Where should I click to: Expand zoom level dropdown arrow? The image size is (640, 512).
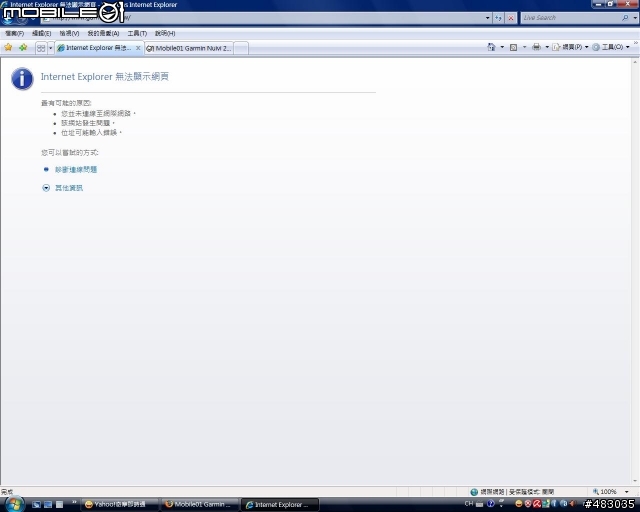[627, 492]
